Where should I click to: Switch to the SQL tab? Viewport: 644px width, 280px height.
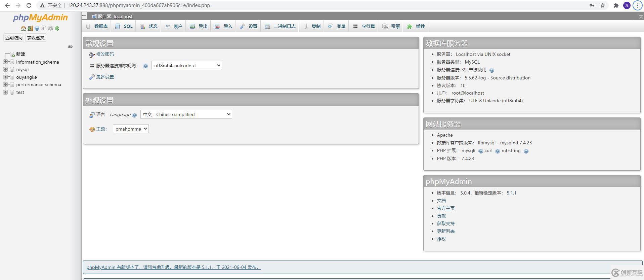tap(124, 26)
